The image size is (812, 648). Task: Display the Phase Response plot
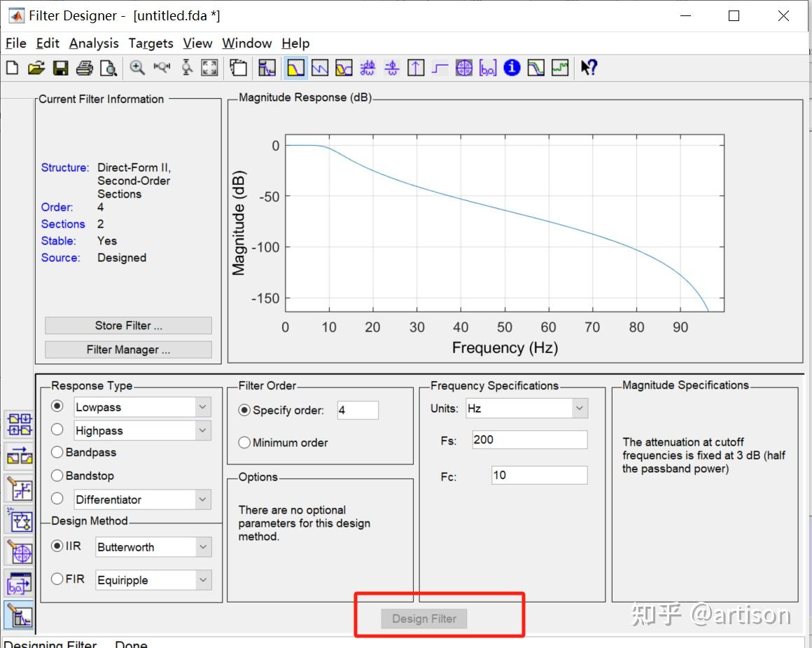(x=321, y=67)
